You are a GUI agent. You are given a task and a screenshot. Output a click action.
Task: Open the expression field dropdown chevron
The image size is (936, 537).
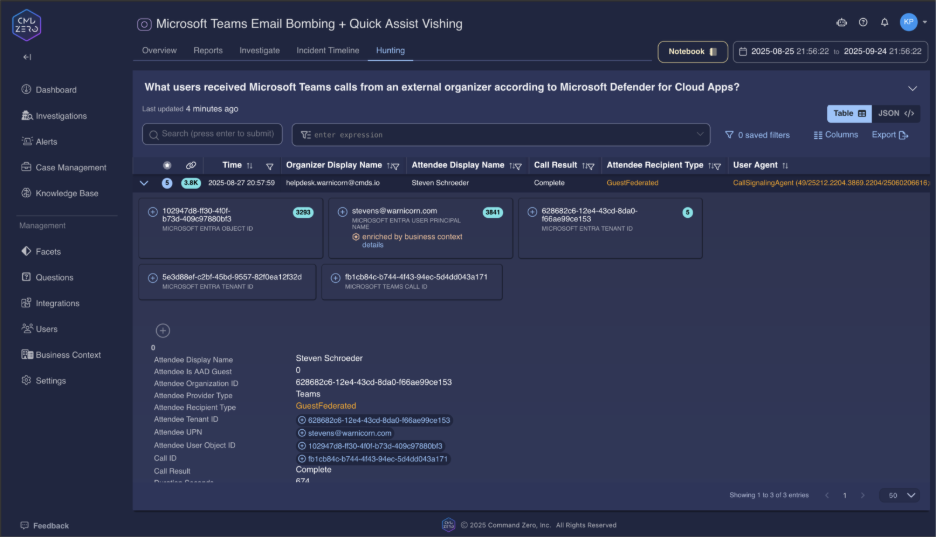[x=700, y=134]
